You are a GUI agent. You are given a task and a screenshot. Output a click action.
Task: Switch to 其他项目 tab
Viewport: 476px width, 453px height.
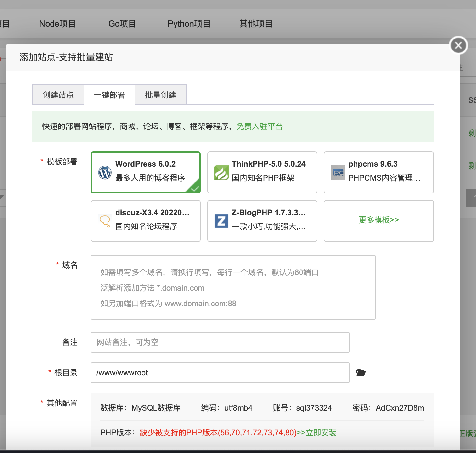[x=256, y=24]
